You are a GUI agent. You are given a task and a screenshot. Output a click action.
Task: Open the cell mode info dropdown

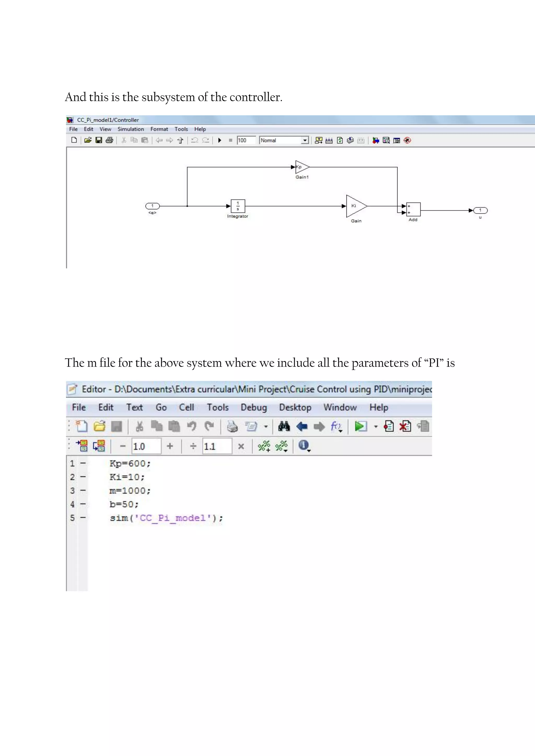(304, 446)
